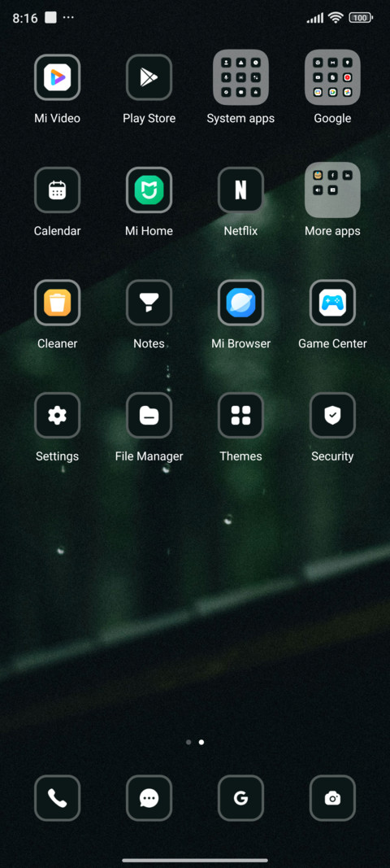
Task: Launch Mi Home app
Action: (x=149, y=190)
